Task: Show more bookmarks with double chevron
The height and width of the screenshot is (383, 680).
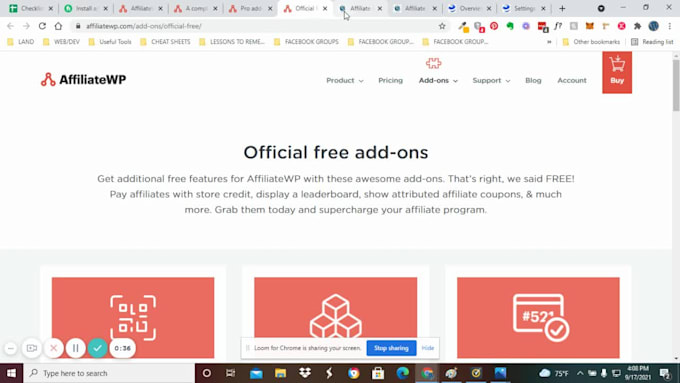Action: pyautogui.click(x=549, y=42)
